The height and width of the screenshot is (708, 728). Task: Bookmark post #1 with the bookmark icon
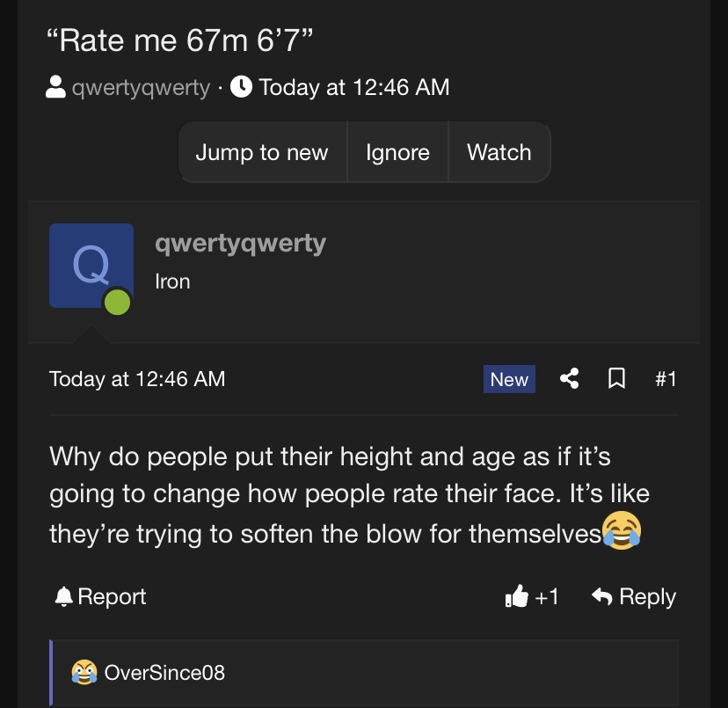pyautogui.click(x=617, y=379)
